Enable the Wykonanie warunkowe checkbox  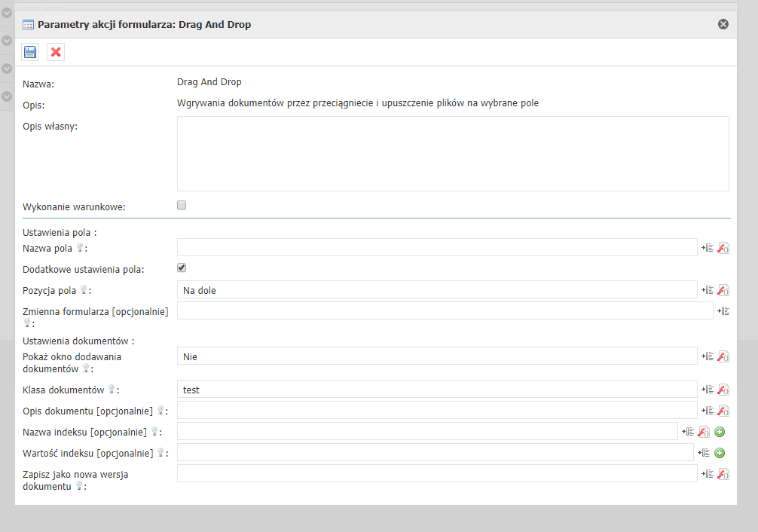point(182,205)
